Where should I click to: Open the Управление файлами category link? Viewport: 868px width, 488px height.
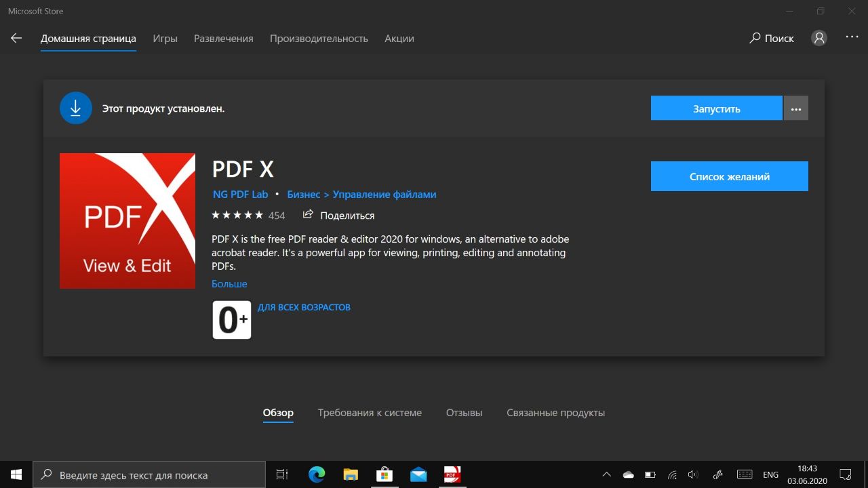[x=384, y=195]
